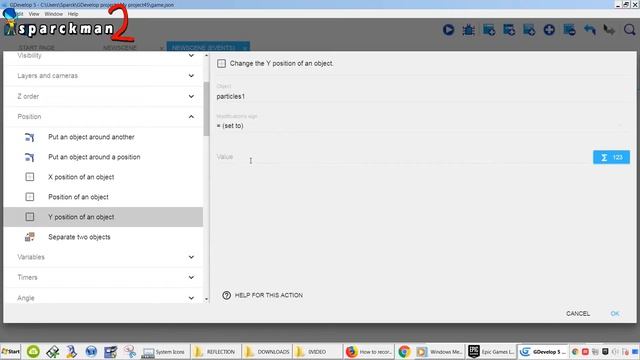Open the REFLECTION folder in the taskbar
The image size is (640, 360).
(x=215, y=351)
